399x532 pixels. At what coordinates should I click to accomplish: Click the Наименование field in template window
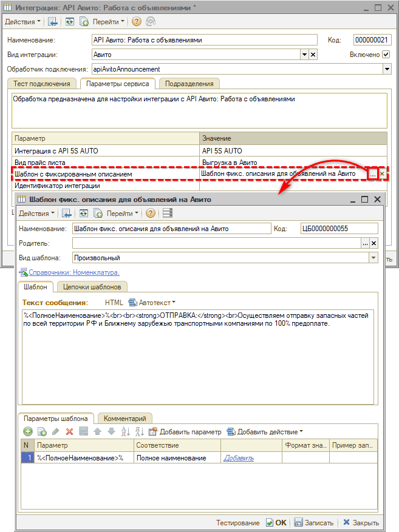pyautogui.click(x=171, y=229)
